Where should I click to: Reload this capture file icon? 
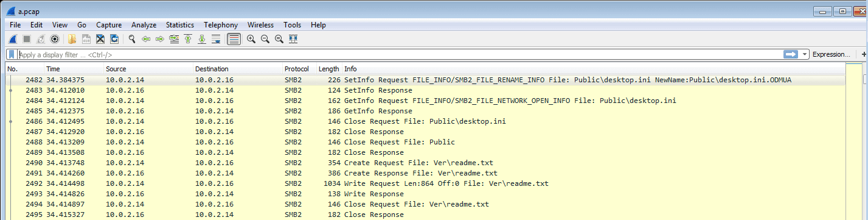(x=114, y=39)
